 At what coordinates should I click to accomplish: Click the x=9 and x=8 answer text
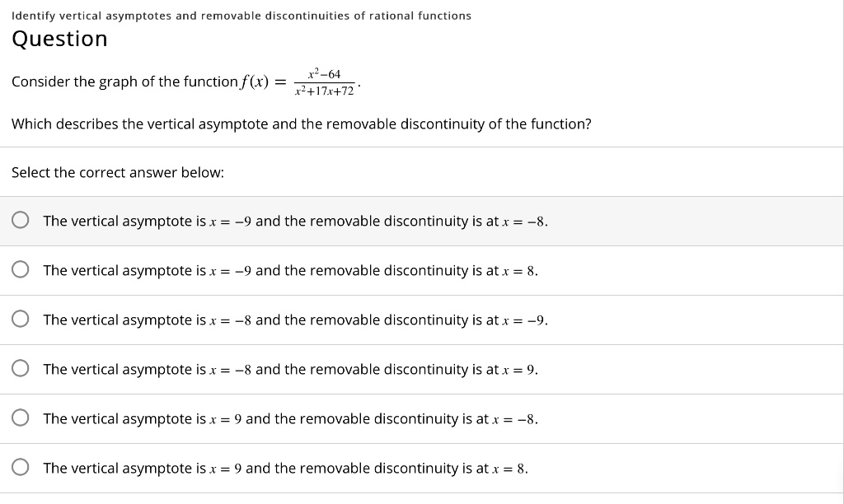pyautogui.click(x=288, y=468)
